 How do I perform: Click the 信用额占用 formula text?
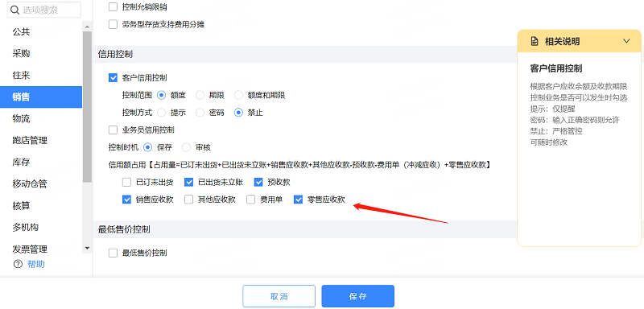pyautogui.click(x=300, y=165)
